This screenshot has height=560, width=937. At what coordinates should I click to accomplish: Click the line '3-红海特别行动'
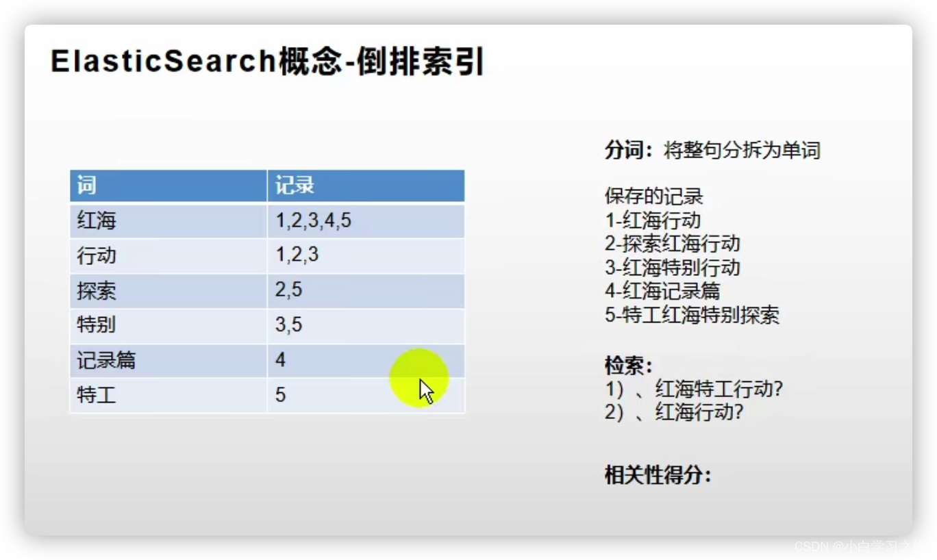(673, 268)
